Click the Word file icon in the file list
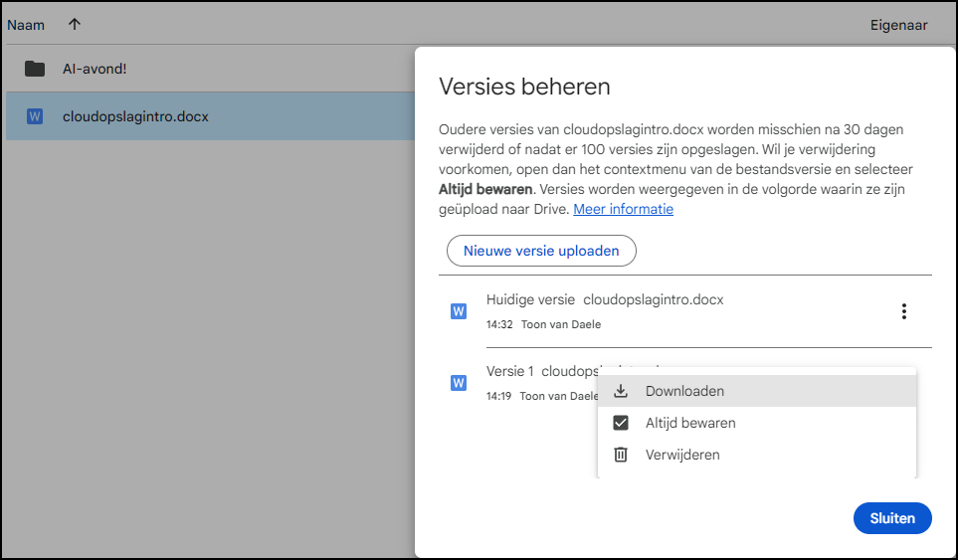Viewport: 958px width, 560px height. click(x=35, y=116)
